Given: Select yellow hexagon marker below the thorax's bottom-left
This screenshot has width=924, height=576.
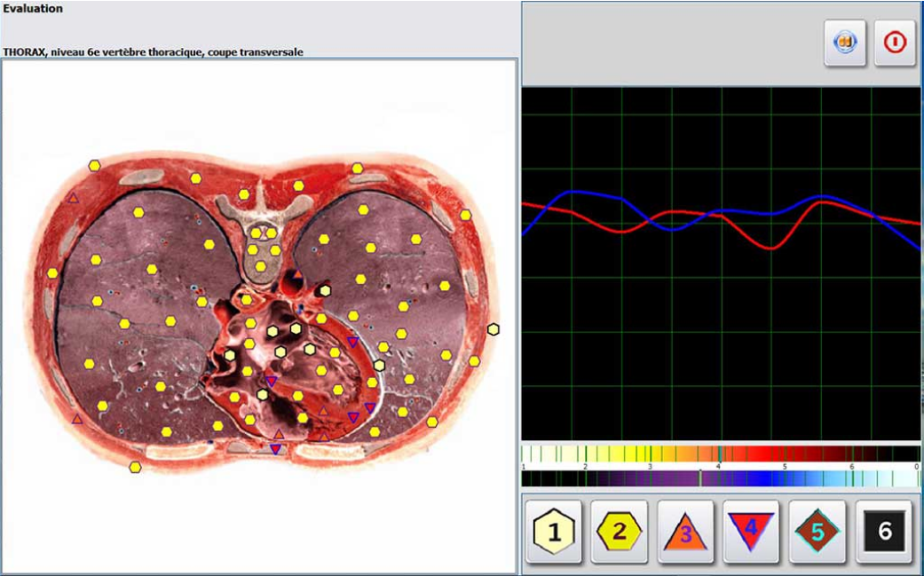Looking at the screenshot, I should (135, 467).
